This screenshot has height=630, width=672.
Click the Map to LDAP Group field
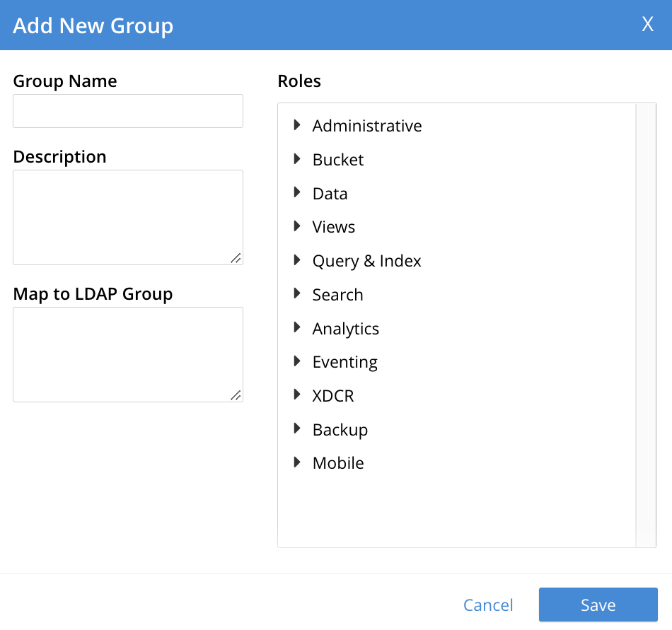coord(127,354)
